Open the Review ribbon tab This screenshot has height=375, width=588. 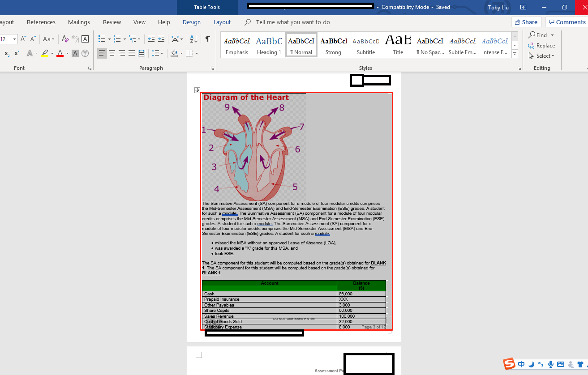[112, 22]
